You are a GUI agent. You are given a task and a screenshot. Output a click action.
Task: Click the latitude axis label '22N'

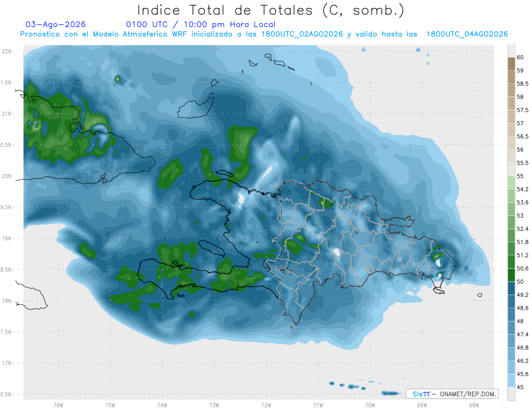pyautogui.click(x=7, y=51)
